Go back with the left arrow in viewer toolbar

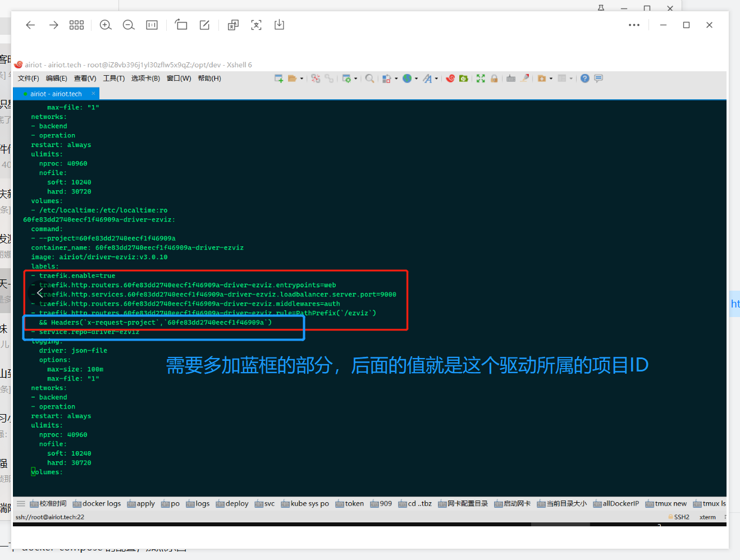click(x=30, y=25)
